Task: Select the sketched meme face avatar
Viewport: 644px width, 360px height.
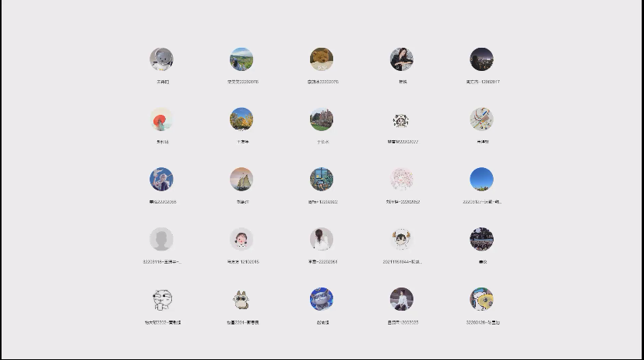Action: 161,299
